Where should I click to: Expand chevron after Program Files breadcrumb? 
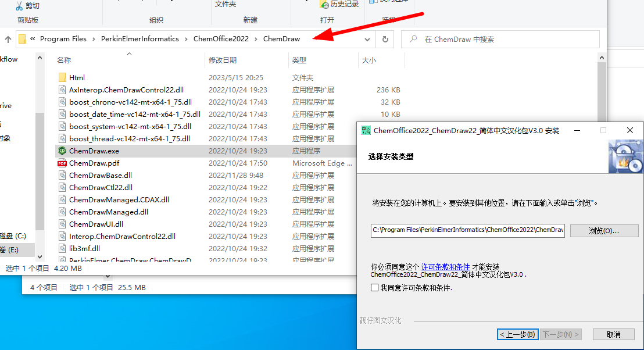tap(94, 39)
